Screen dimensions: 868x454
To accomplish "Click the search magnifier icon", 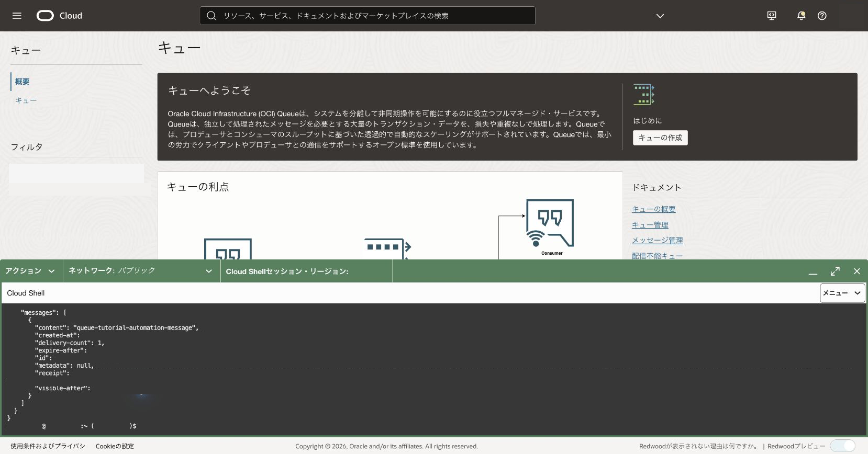I will [212, 16].
